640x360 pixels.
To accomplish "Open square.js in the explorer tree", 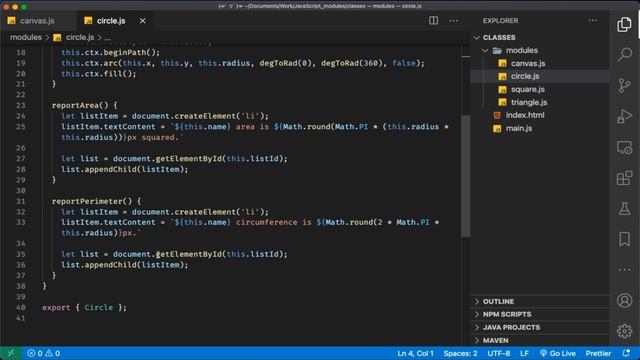I will [527, 89].
